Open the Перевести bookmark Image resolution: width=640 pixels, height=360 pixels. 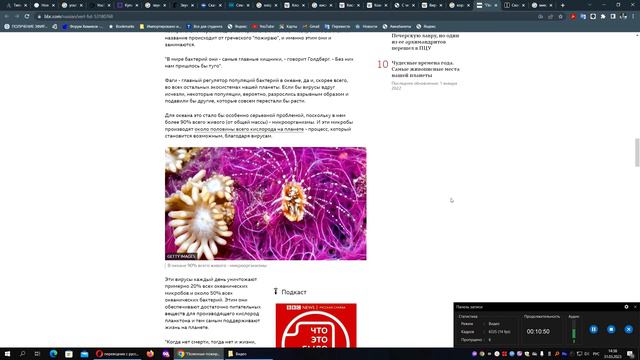coord(337,26)
